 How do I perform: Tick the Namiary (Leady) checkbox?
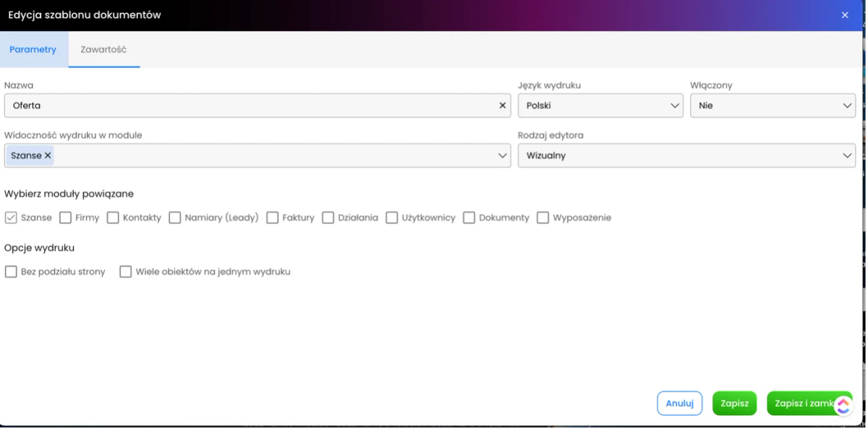175,218
